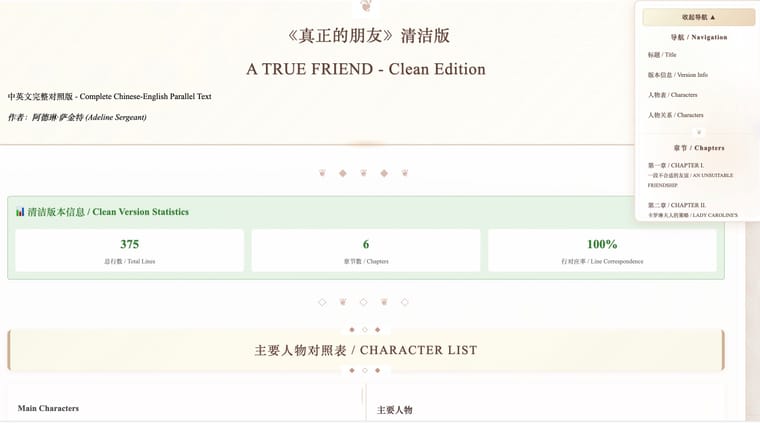Click the 375 Total Lines statistic card
Image resolution: width=760 pixels, height=423 pixels.
[129, 251]
